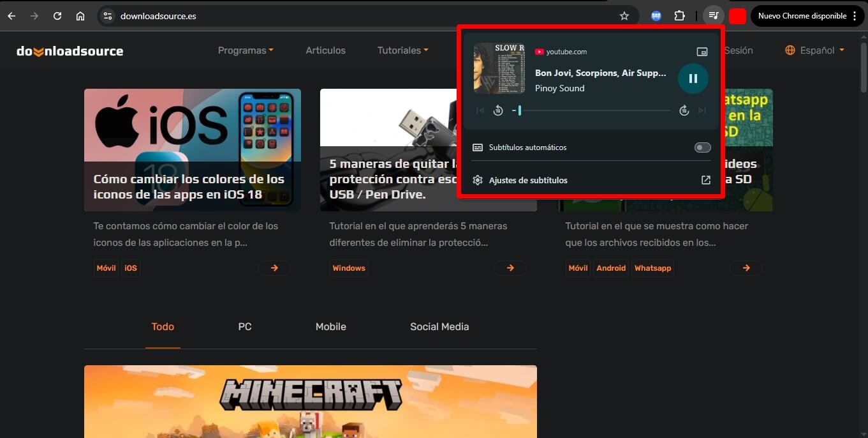
Task: Expand the Programas menu
Action: pyautogui.click(x=246, y=50)
